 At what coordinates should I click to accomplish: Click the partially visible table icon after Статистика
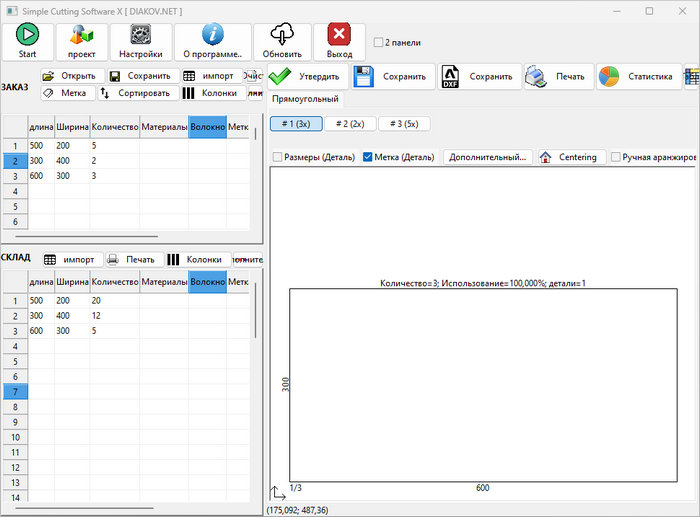pos(692,76)
